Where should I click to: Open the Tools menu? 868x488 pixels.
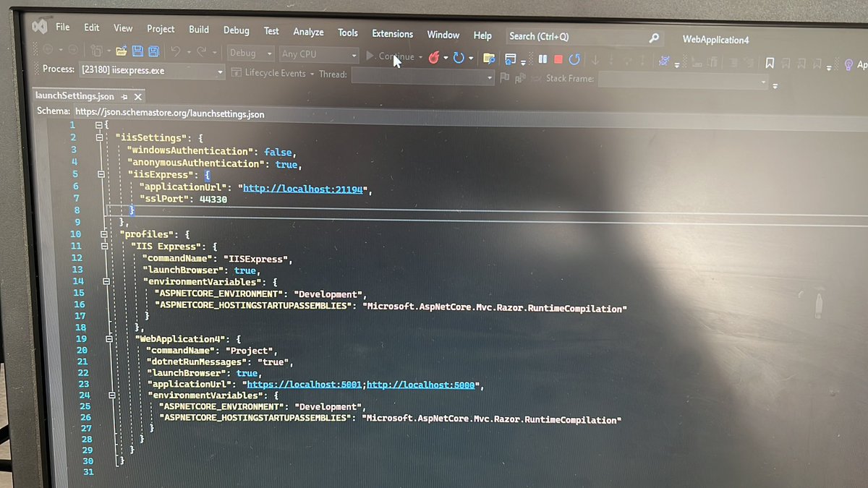[348, 33]
